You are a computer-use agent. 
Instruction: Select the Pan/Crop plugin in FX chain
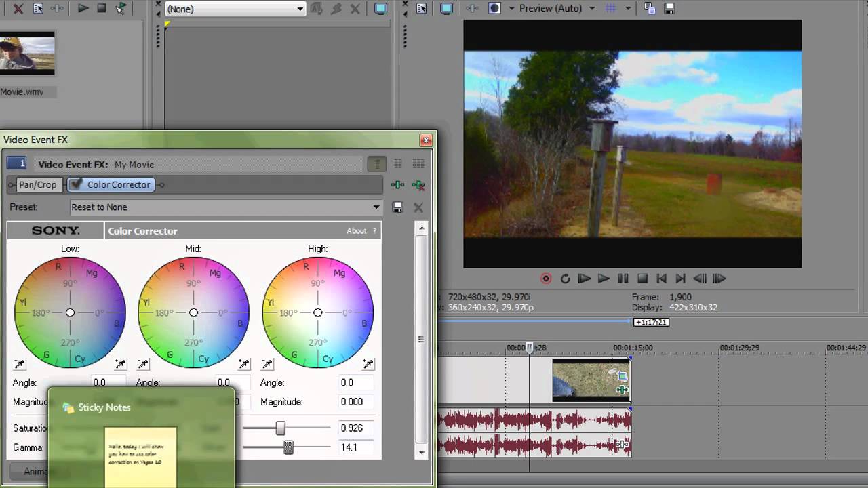38,184
